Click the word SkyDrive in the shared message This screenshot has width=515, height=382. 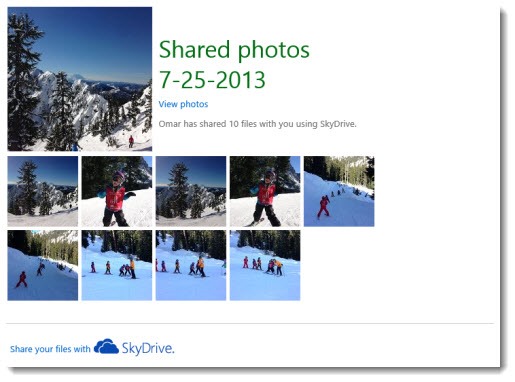338,124
